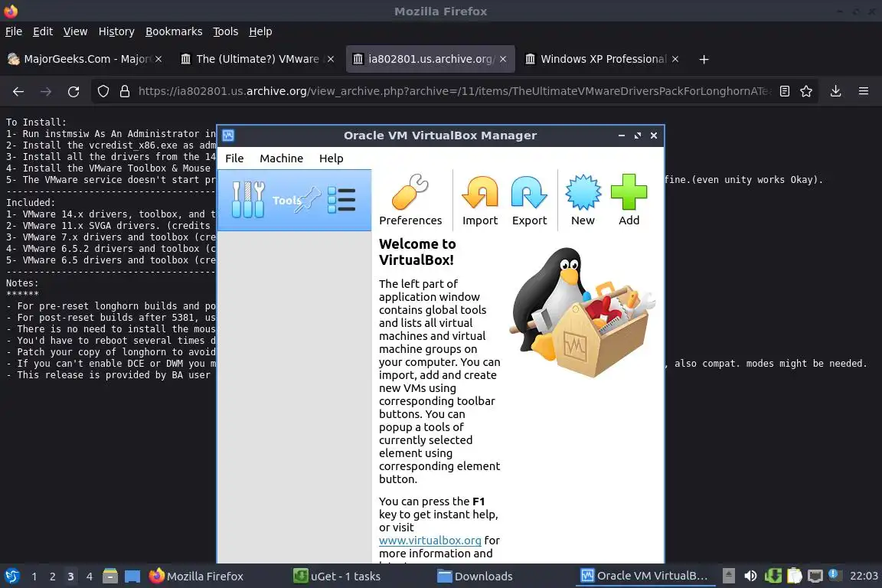Open the file manager taskbar launcher

110,577
